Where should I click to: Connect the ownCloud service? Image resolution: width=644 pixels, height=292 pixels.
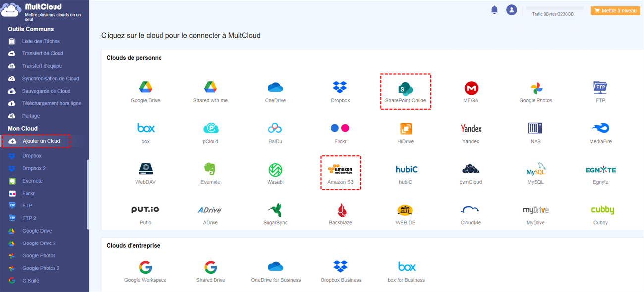click(471, 173)
